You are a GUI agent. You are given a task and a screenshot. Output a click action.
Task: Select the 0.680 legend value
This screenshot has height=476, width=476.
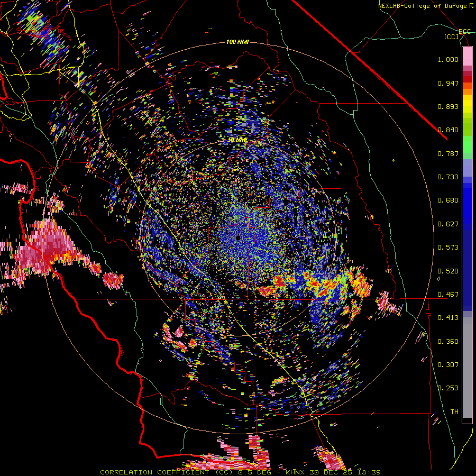pyautogui.click(x=448, y=200)
